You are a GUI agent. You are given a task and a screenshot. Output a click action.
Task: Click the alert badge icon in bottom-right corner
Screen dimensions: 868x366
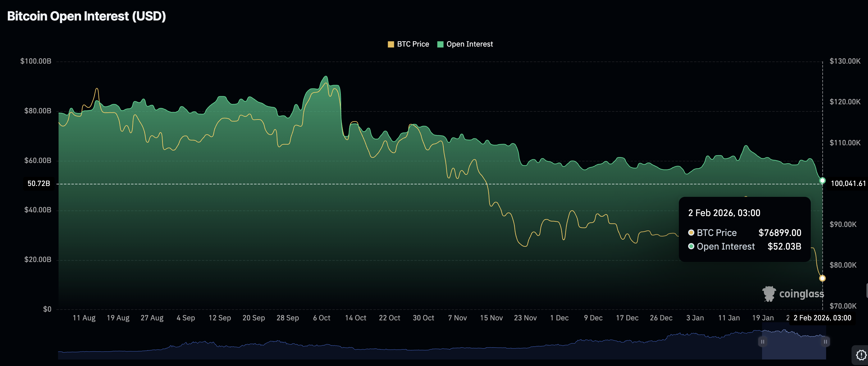(x=861, y=355)
